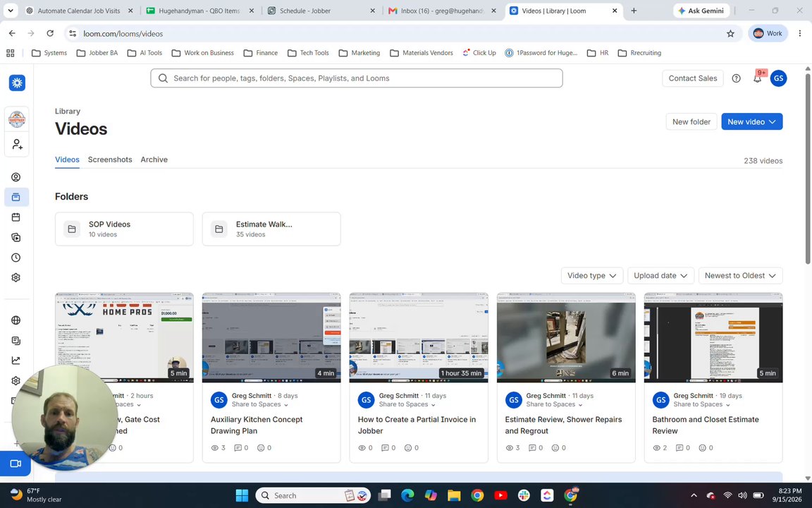This screenshot has height=508, width=812.
Task: Open the Estimate Review, Shower Repairs video thumbnail
Action: 566,337
